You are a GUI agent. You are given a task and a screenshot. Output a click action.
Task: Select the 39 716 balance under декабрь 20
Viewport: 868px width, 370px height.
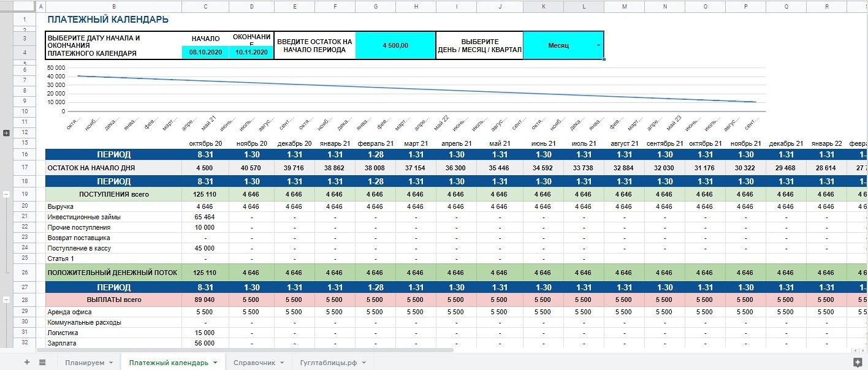pos(294,168)
